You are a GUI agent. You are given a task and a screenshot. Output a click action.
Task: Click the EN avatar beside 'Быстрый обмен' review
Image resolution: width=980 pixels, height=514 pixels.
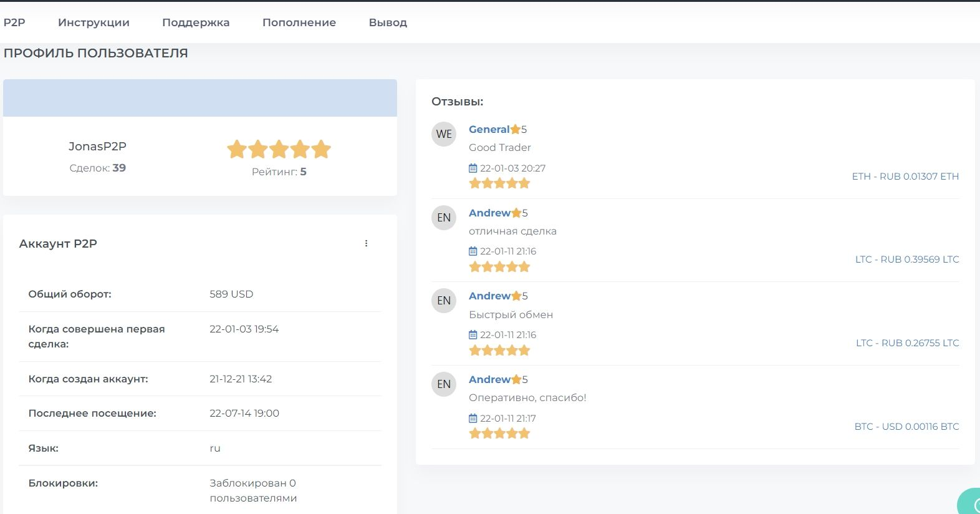[444, 301]
